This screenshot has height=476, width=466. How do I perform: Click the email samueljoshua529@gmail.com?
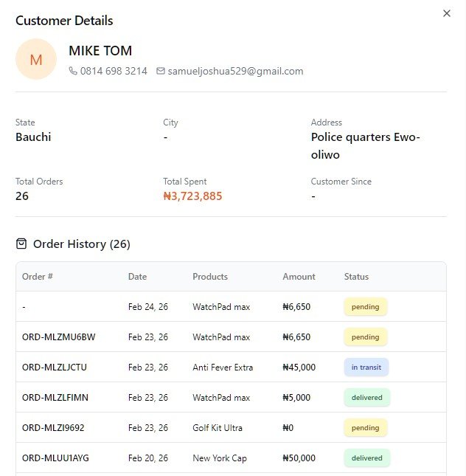[235, 72]
